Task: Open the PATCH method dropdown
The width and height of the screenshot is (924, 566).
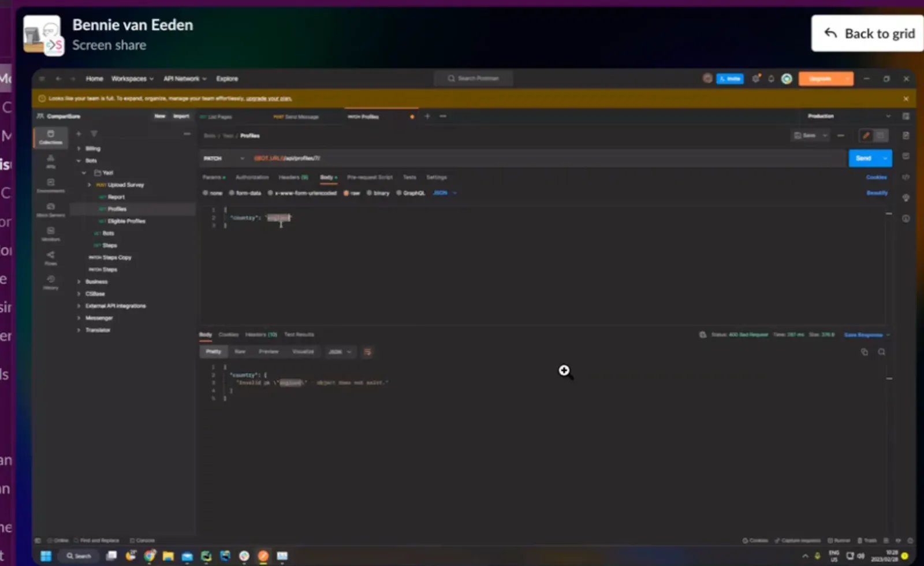Action: coord(241,158)
